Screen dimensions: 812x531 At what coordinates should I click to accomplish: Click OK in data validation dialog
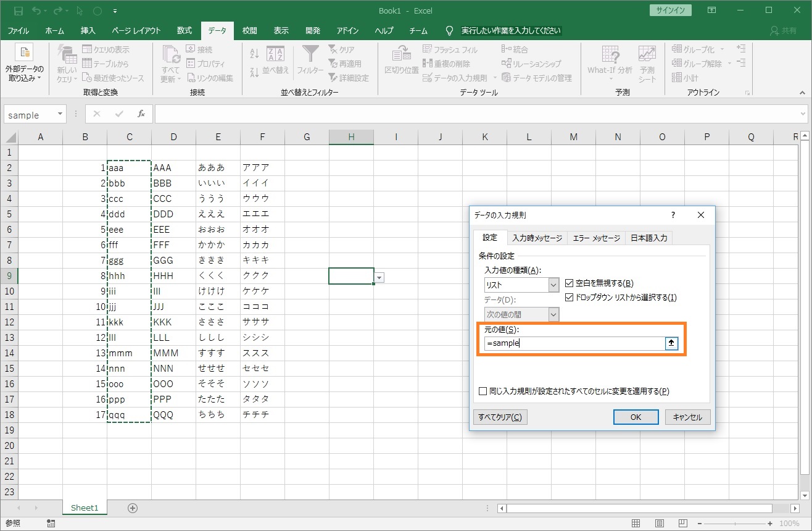(636, 417)
